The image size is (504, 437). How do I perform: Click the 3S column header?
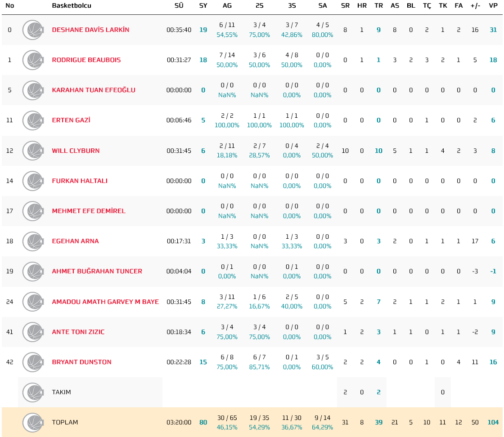[x=292, y=5]
